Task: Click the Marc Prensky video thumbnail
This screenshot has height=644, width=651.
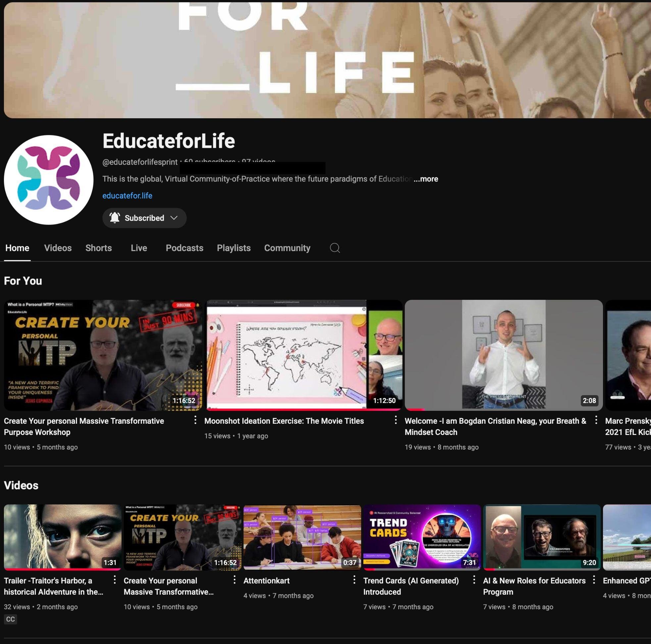Action: click(x=628, y=355)
